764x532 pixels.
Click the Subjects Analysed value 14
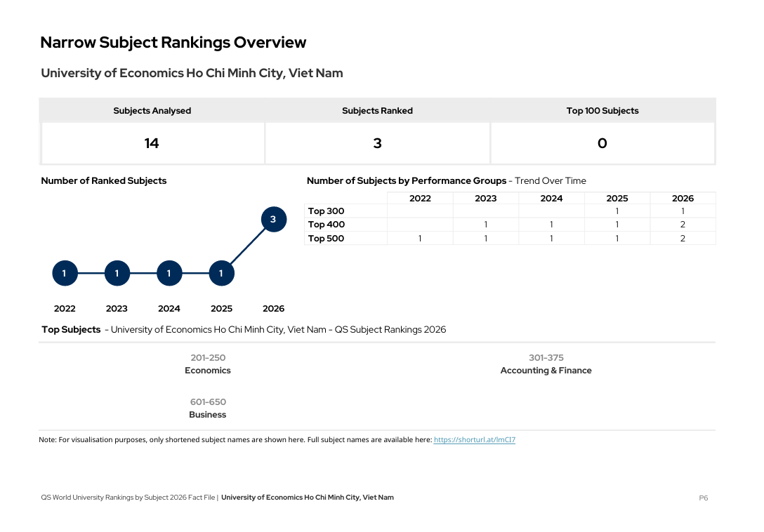pos(152,143)
